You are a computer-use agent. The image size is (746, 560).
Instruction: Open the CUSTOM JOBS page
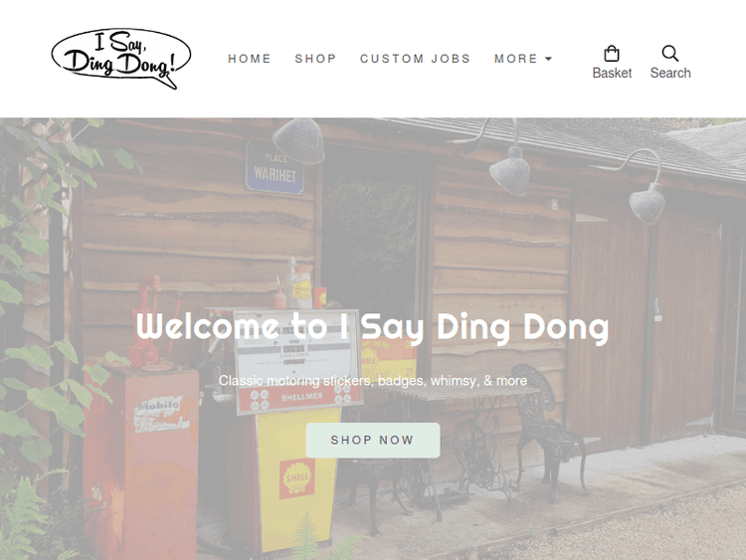416,59
